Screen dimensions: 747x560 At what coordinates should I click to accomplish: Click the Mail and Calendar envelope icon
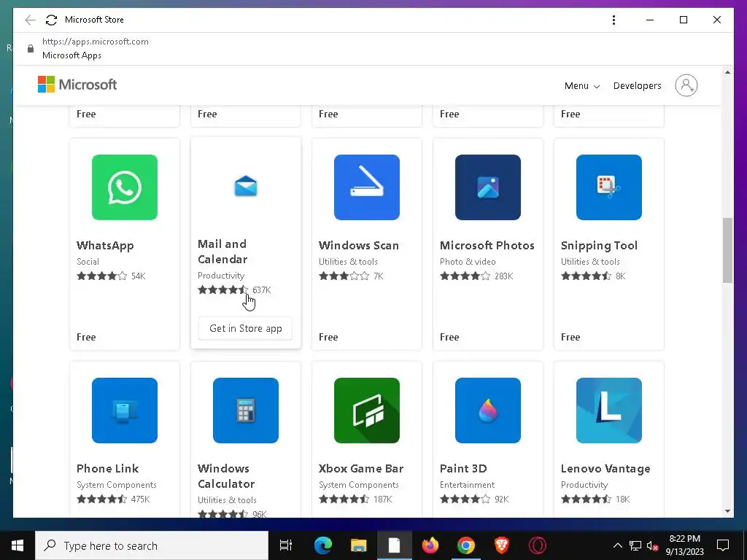click(x=246, y=186)
